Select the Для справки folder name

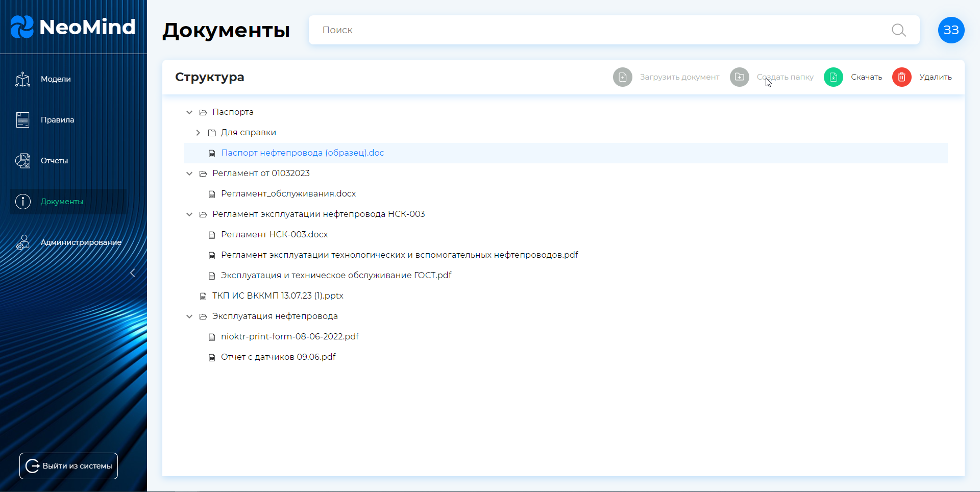(248, 133)
